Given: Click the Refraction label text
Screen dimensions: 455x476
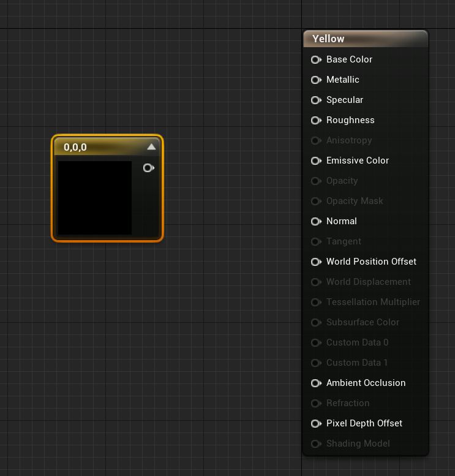Looking at the screenshot, I should click(348, 403).
